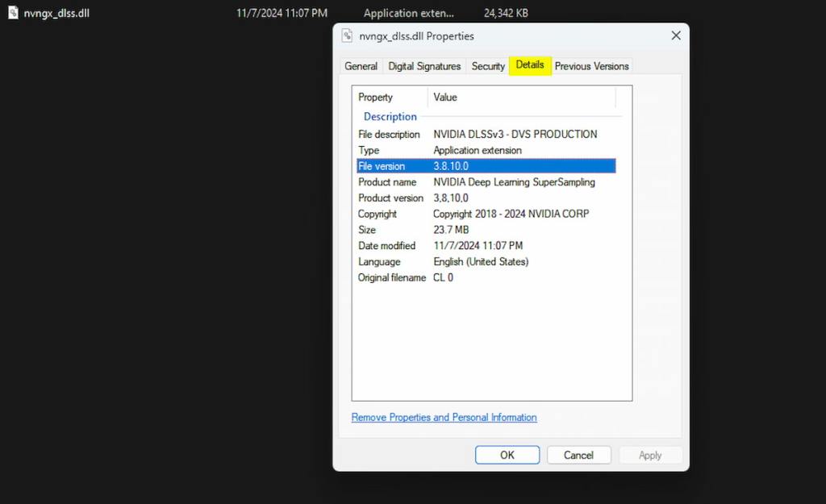Click the Property column header
Screen dimensions: 826x504
point(376,98)
